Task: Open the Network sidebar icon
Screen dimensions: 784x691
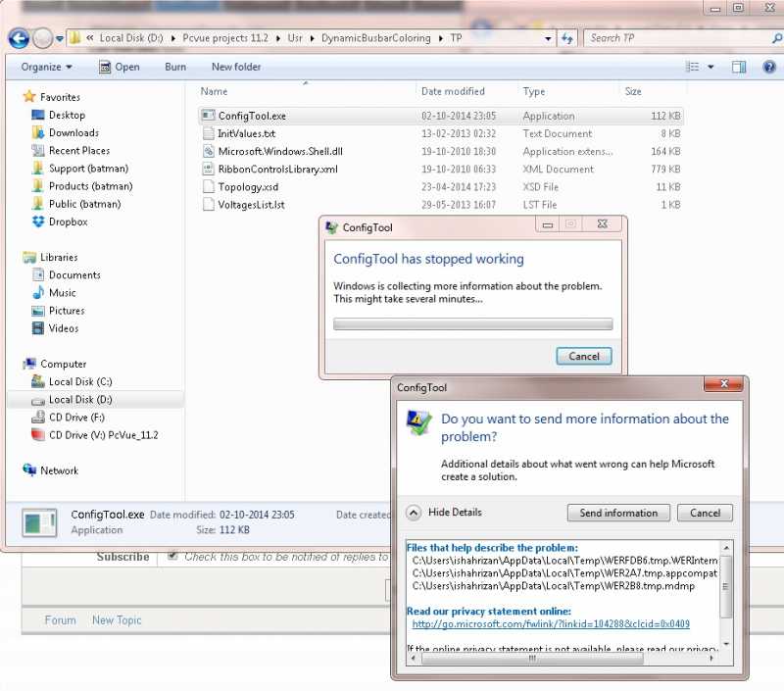Action: [29, 470]
